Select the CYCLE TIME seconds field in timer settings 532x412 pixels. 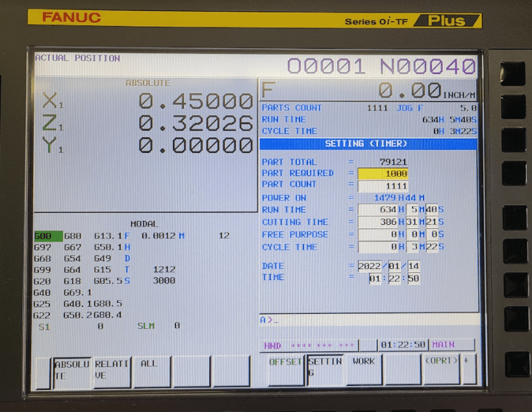point(431,247)
